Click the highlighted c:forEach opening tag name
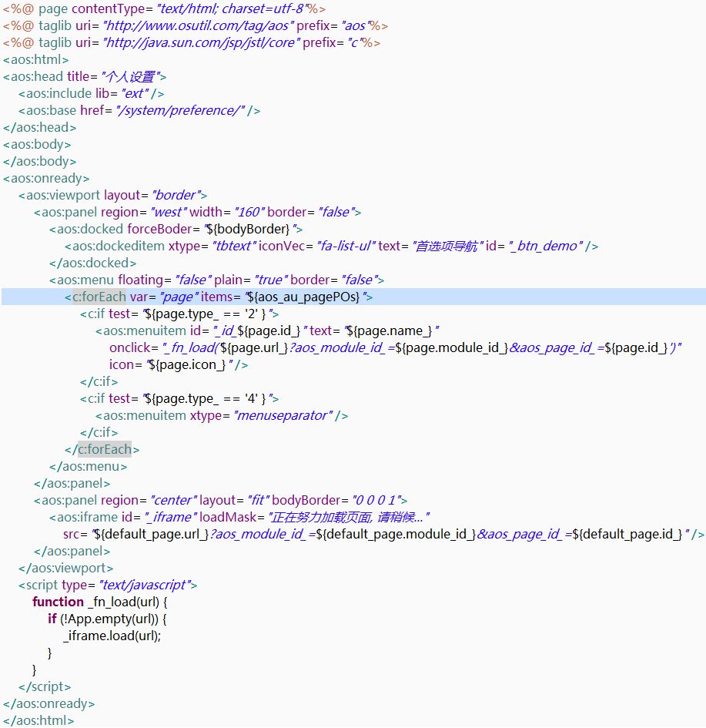Image resolution: width=706 pixels, height=728 pixels. coord(99,297)
